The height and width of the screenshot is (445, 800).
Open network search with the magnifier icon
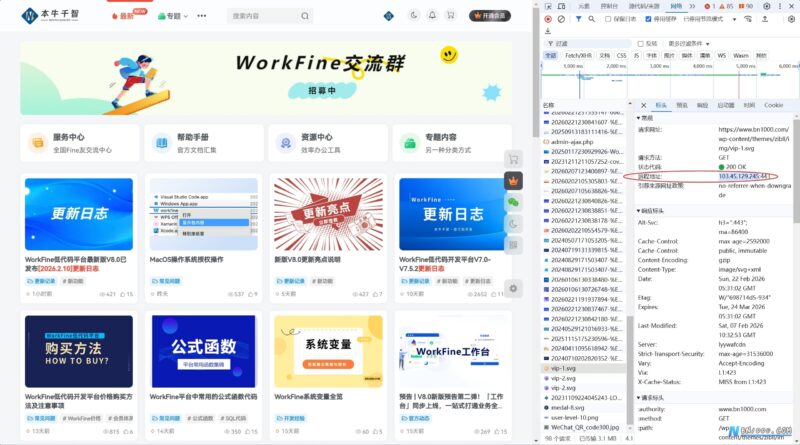592,19
